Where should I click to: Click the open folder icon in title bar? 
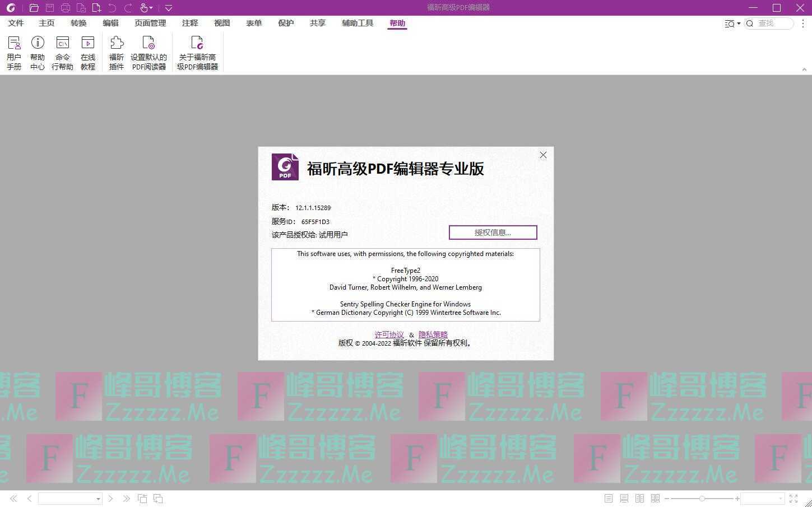pyautogui.click(x=34, y=8)
